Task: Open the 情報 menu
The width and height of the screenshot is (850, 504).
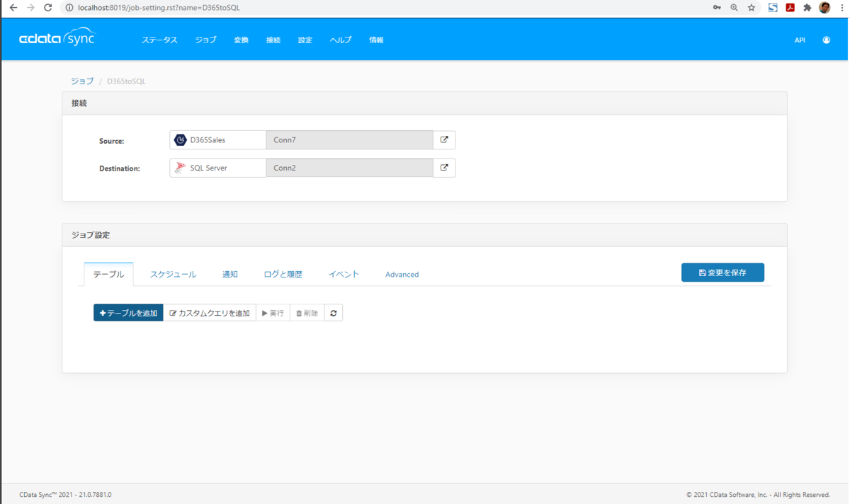Action: 376,40
